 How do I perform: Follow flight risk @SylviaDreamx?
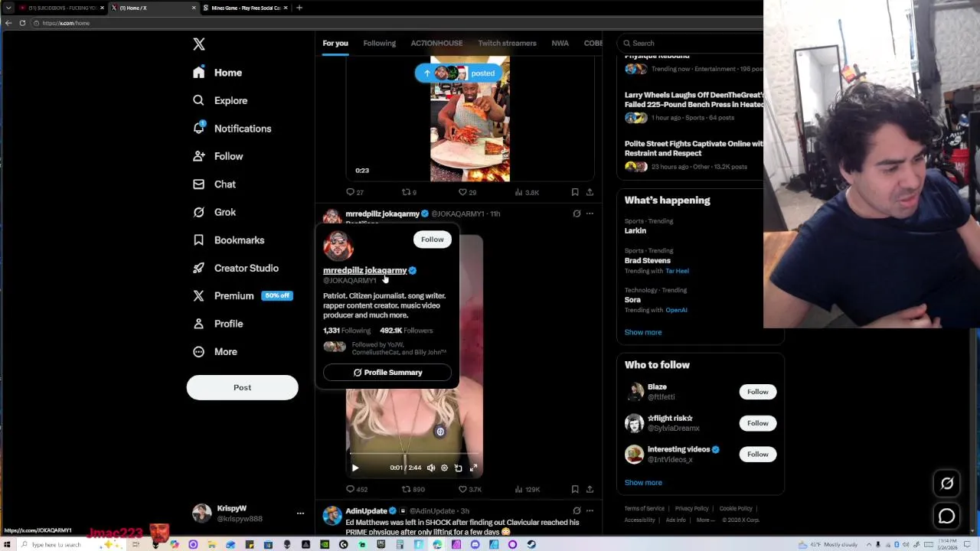(x=757, y=423)
